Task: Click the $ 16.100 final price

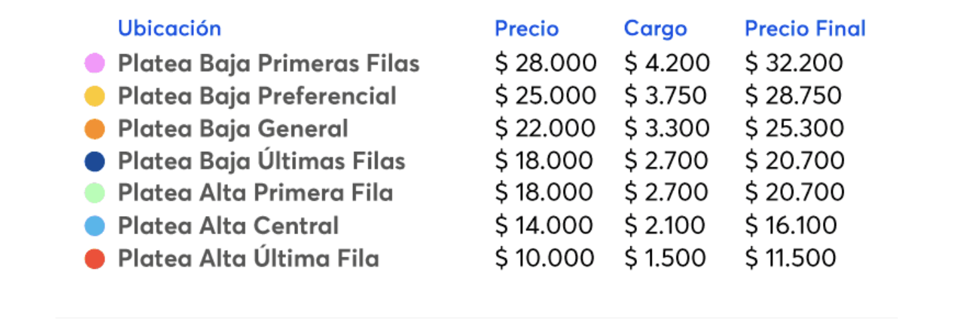Action: (x=791, y=226)
